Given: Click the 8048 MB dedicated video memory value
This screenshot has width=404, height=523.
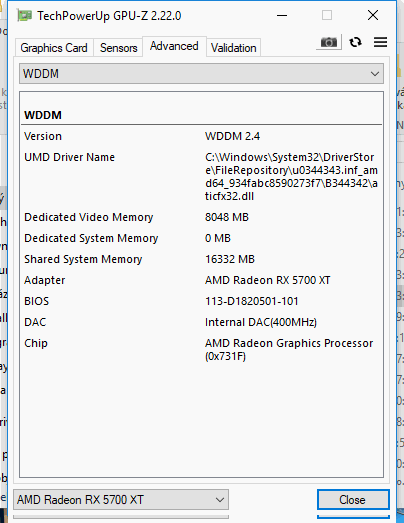Looking at the screenshot, I should click(227, 217).
